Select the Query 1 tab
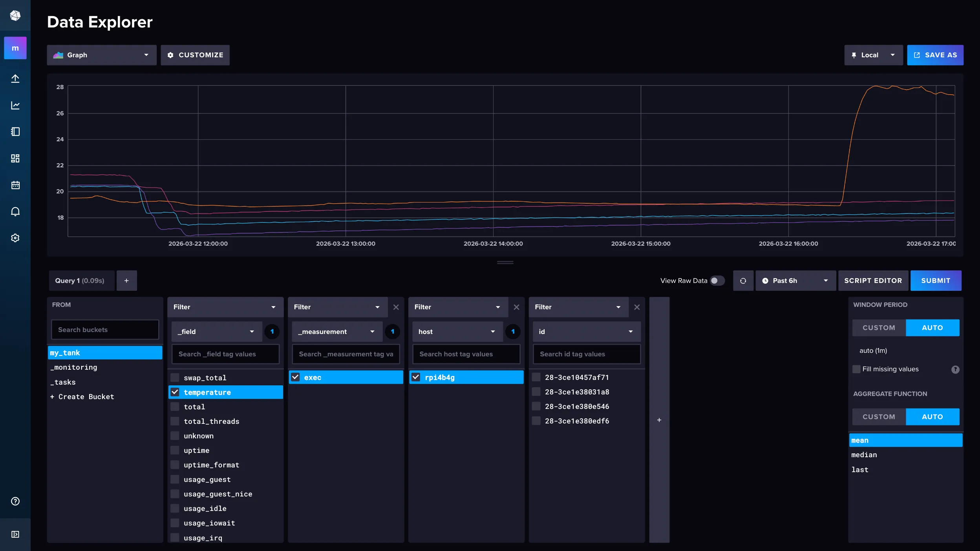Image resolution: width=980 pixels, height=551 pixels. pos(82,281)
